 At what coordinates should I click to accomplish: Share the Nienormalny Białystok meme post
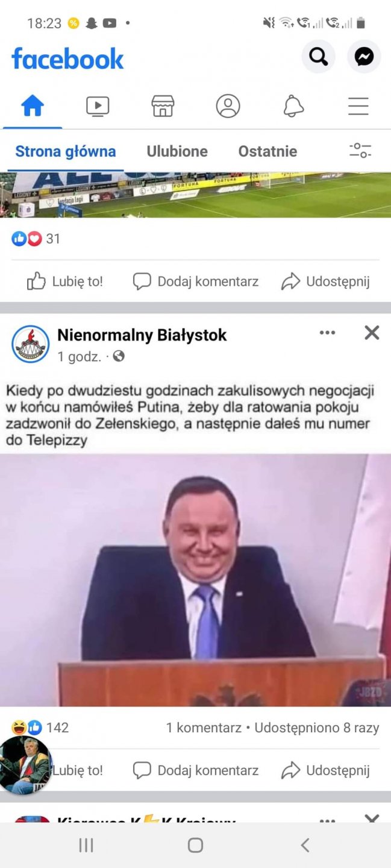pos(325,770)
